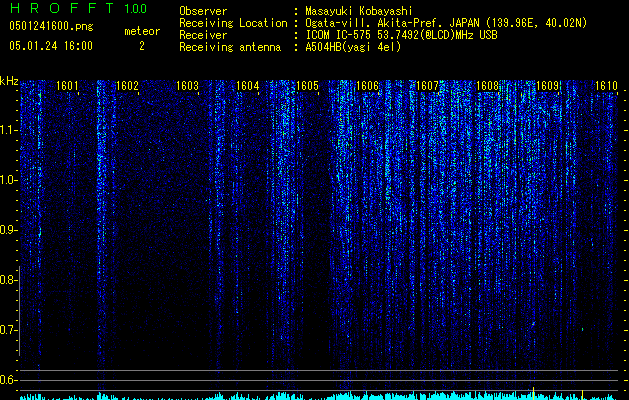
Task: Click the 'Receiving Location' label
Action: 233,23
